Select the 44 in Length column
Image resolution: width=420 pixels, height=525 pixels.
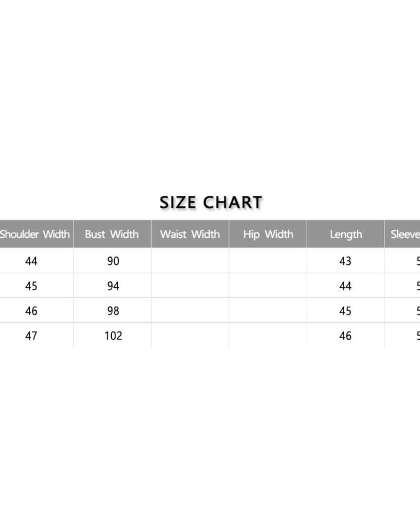coord(345,286)
